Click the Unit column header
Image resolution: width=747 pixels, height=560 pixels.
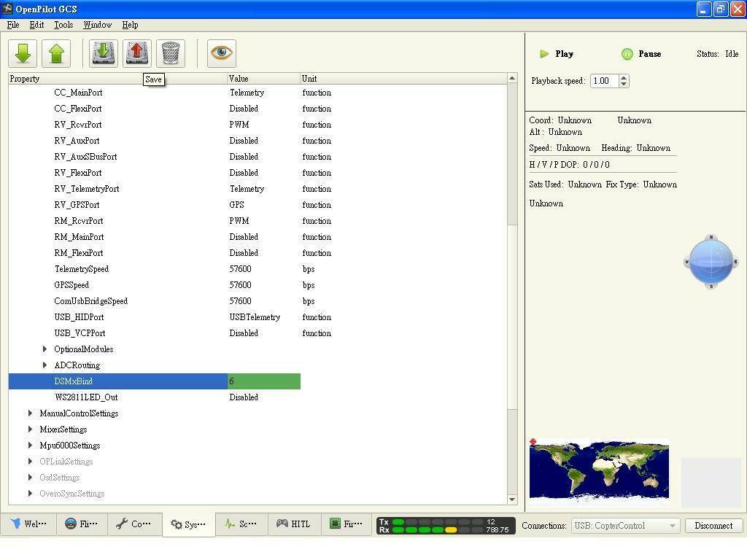tap(403, 79)
